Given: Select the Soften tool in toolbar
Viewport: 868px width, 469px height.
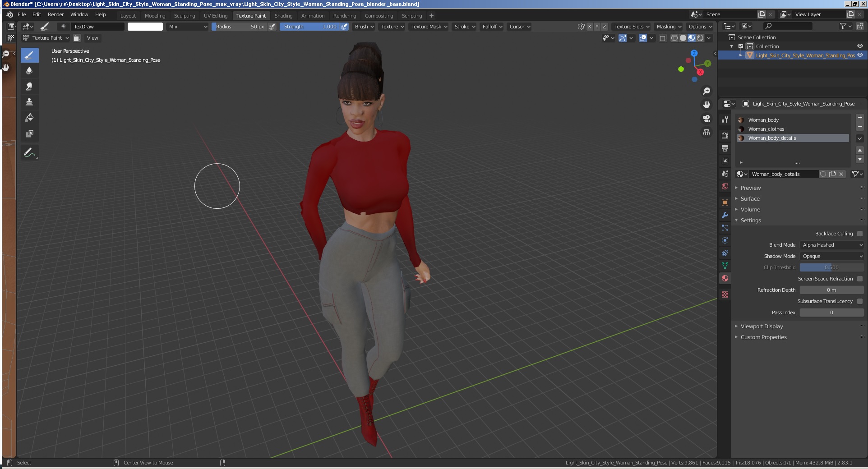Looking at the screenshot, I should [x=29, y=71].
